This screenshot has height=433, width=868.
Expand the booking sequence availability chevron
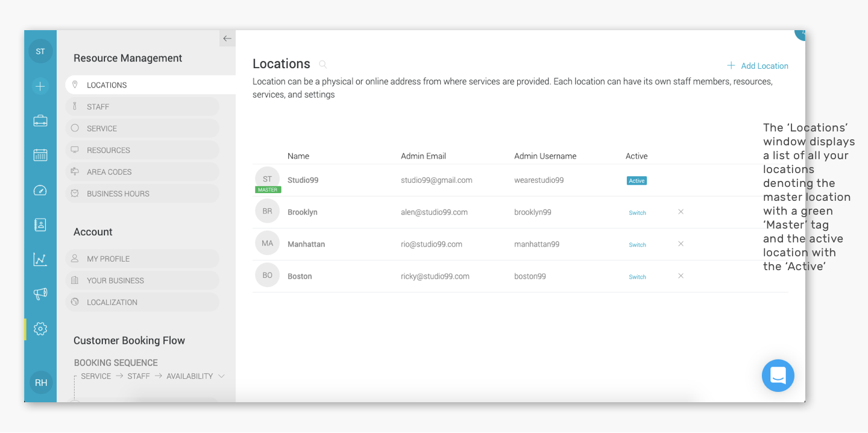(221, 376)
